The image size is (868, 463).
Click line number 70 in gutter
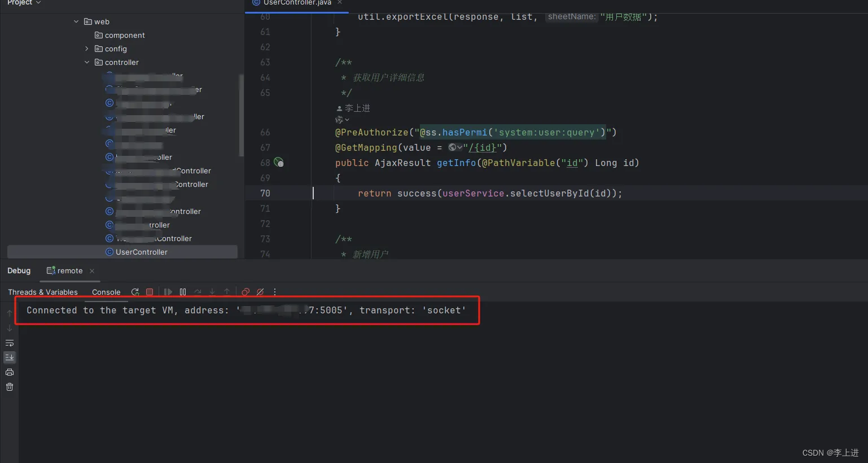click(x=265, y=193)
